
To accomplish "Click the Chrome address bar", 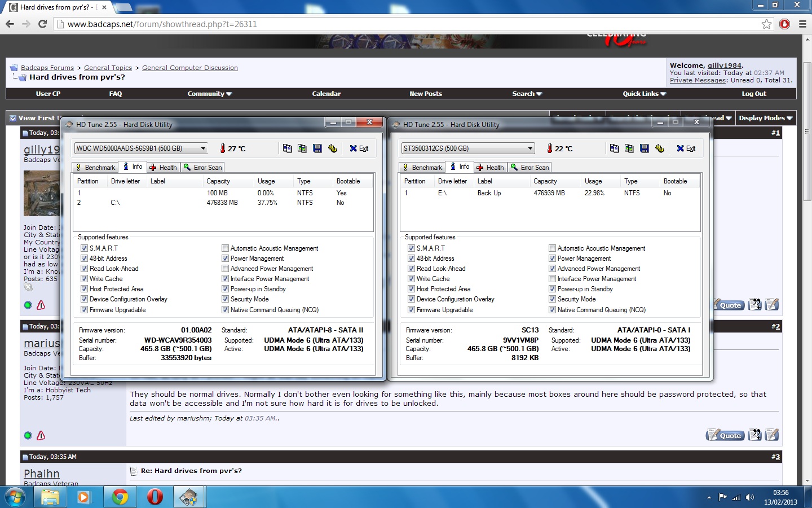I will pyautogui.click(x=395, y=24).
